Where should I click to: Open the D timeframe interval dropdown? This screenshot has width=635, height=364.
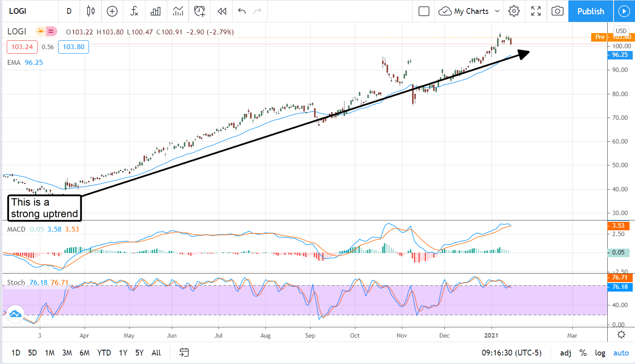[x=69, y=11]
